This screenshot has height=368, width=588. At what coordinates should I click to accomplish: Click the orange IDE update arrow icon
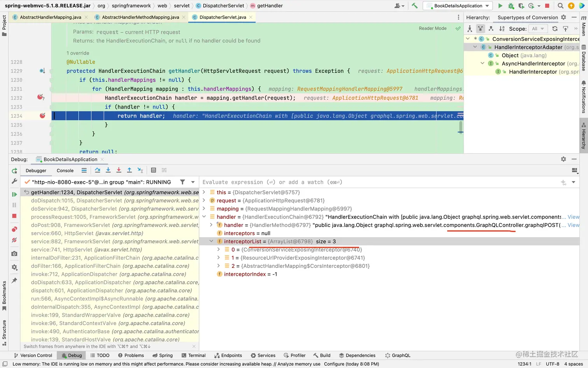571,6
